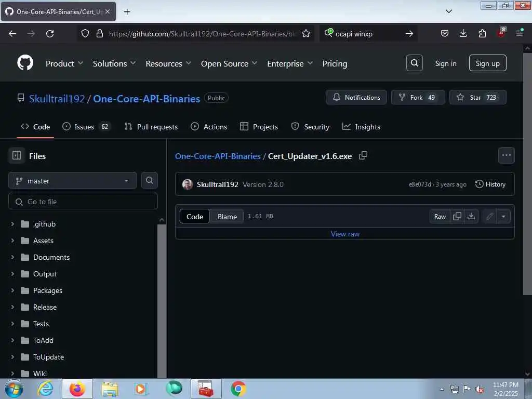Expand the Resources menu
The image size is (532, 399).
tap(169, 63)
